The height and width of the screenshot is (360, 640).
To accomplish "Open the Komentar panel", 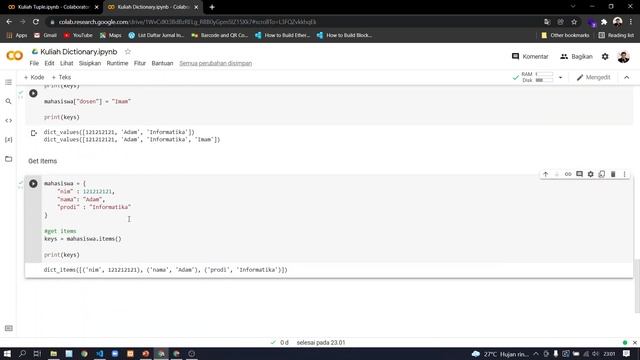I will [x=530, y=56].
